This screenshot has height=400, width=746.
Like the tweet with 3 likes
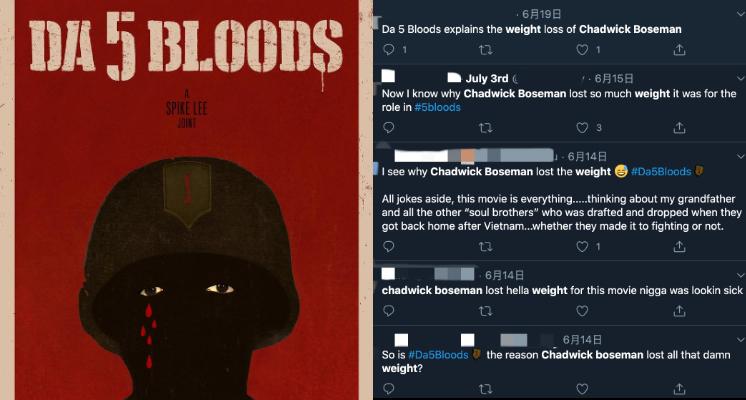pos(582,127)
